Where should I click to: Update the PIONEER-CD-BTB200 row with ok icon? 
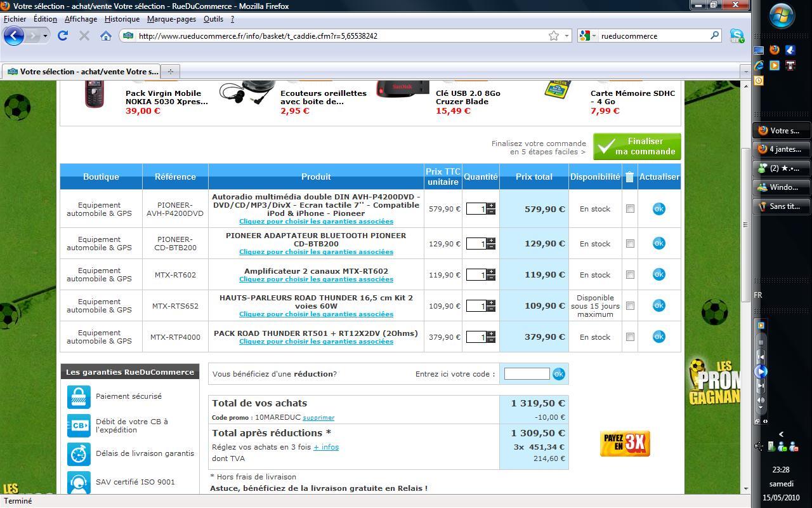(659, 243)
